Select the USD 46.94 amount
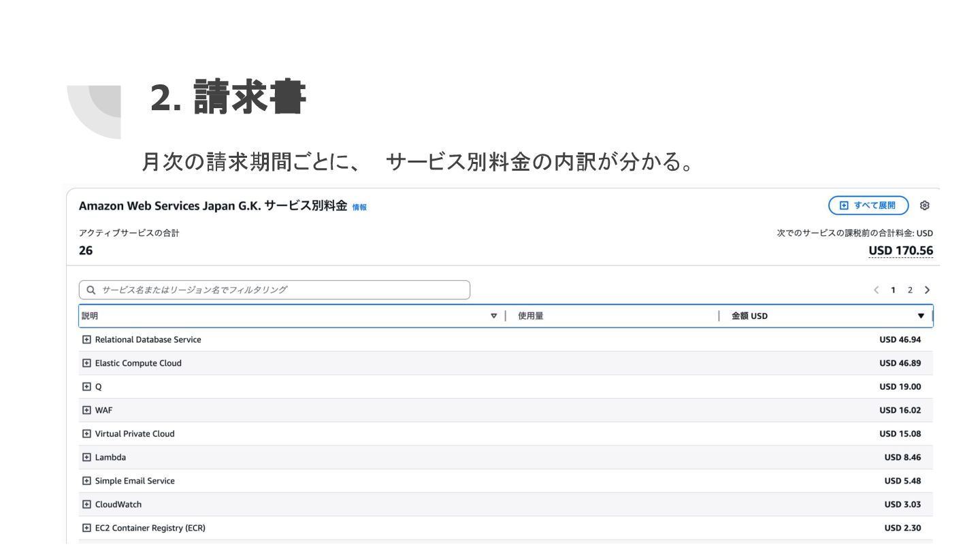The height and width of the screenshot is (551, 980). pos(900,339)
